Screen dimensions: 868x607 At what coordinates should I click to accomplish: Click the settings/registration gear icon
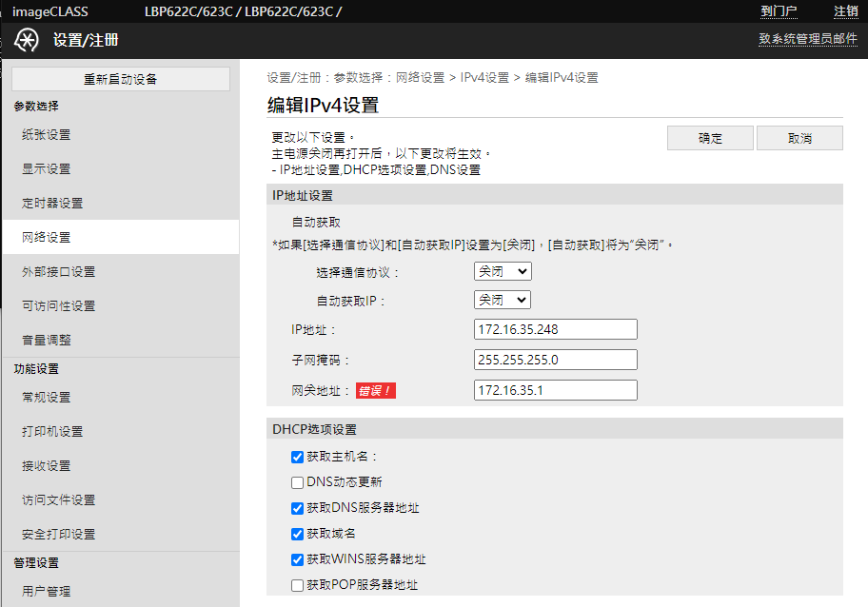click(26, 40)
